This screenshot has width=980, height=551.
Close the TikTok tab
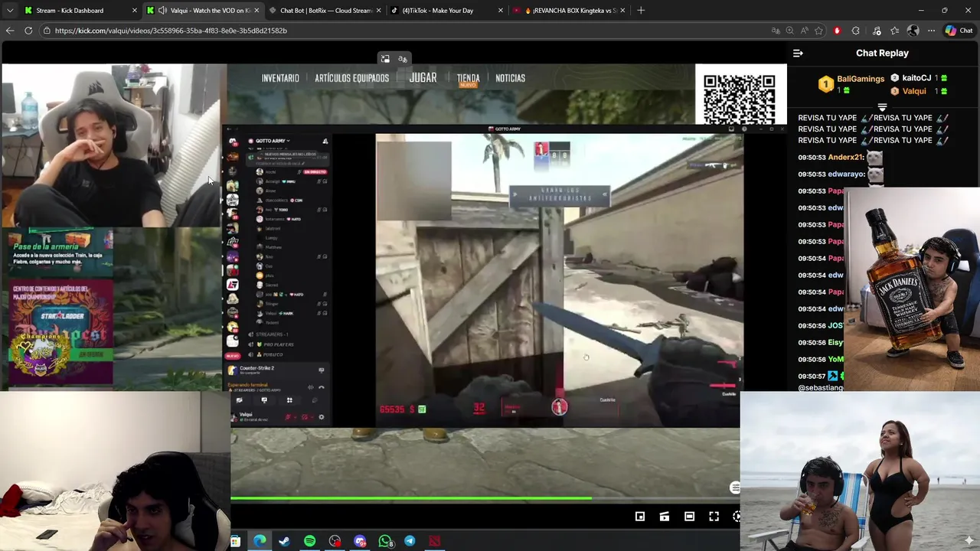pyautogui.click(x=501, y=10)
